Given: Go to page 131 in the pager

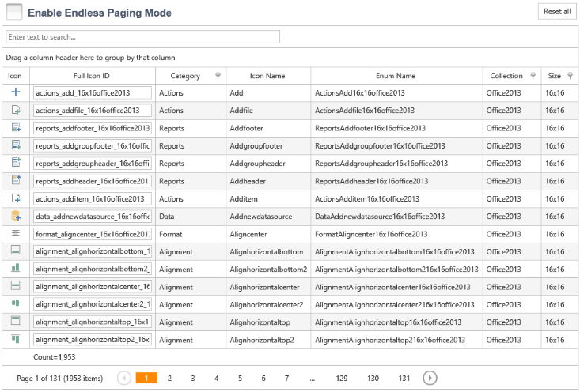Looking at the screenshot, I should click(404, 379).
